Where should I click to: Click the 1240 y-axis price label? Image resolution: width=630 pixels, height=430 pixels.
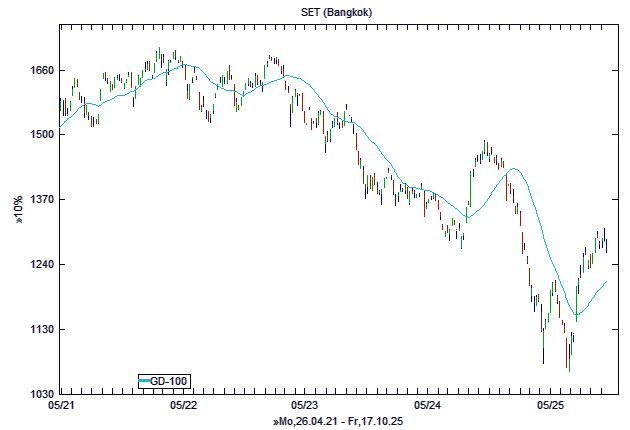click(40, 265)
